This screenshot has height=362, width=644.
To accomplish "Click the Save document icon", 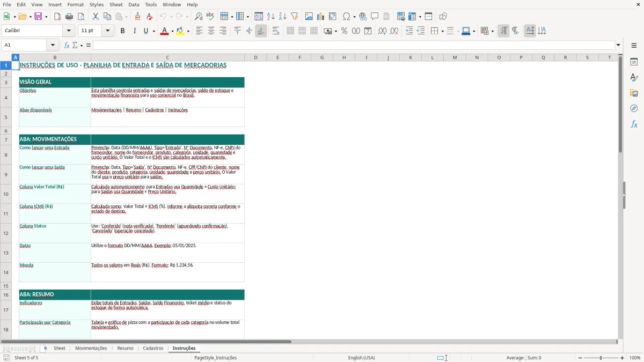I will pyautogui.click(x=39, y=17).
